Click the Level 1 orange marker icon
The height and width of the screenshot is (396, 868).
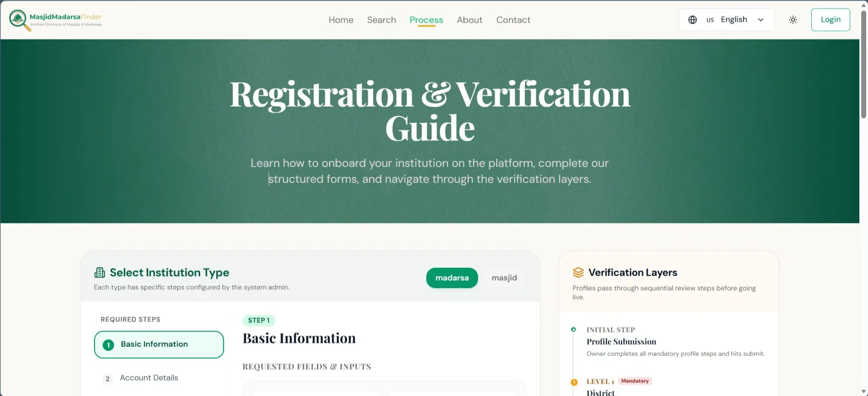pos(574,382)
